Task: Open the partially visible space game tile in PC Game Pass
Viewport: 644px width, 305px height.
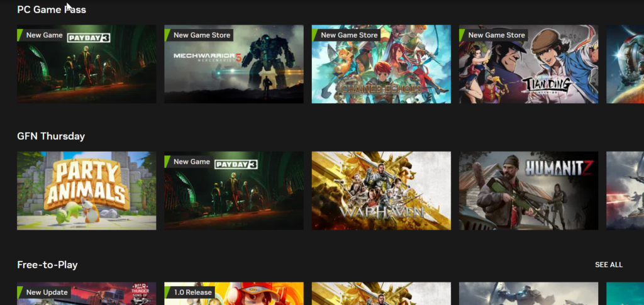Action: (625, 64)
